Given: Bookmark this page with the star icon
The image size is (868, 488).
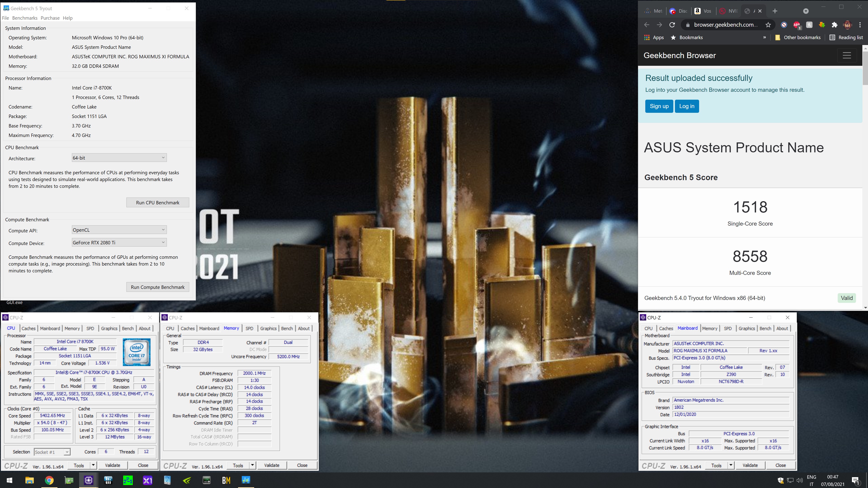Looking at the screenshot, I should [768, 25].
